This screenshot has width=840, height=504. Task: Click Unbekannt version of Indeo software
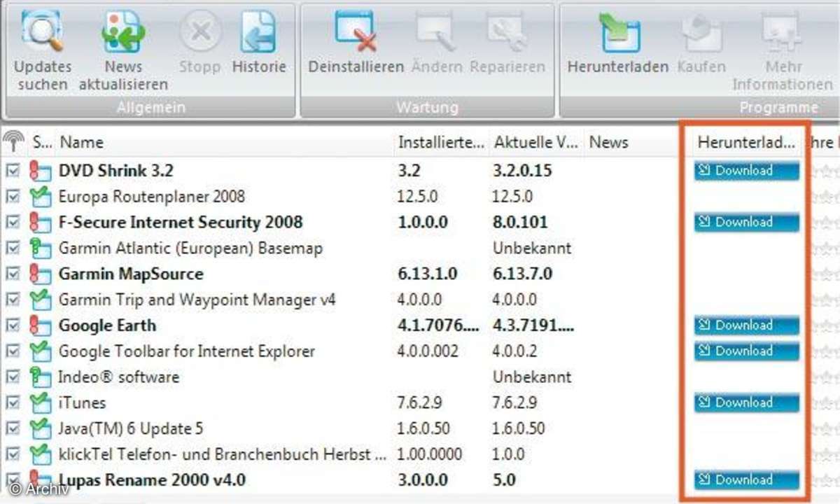pyautogui.click(x=532, y=377)
